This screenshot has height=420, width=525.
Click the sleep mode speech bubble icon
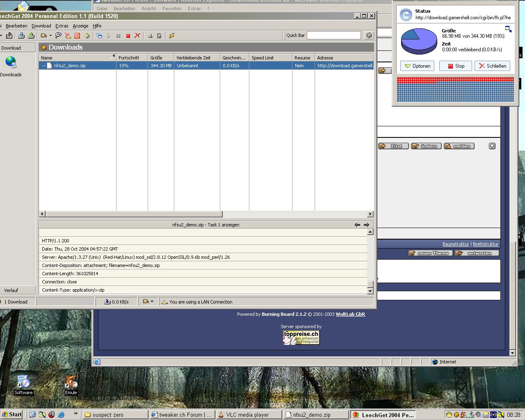[58, 36]
